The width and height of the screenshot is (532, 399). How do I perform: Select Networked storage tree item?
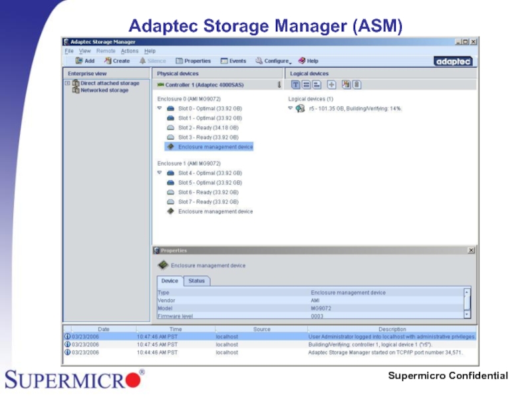tap(104, 90)
